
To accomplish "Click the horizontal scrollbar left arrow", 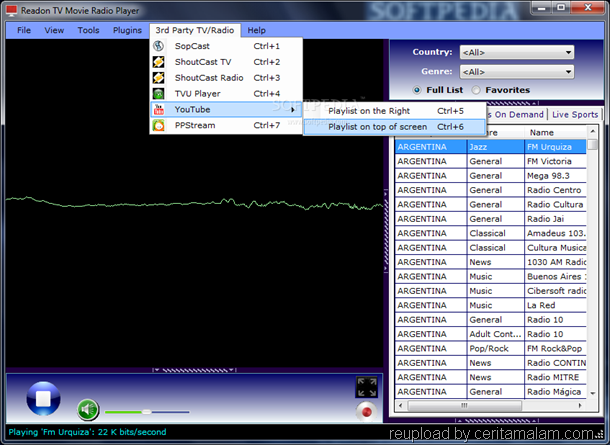I will click(x=401, y=405).
